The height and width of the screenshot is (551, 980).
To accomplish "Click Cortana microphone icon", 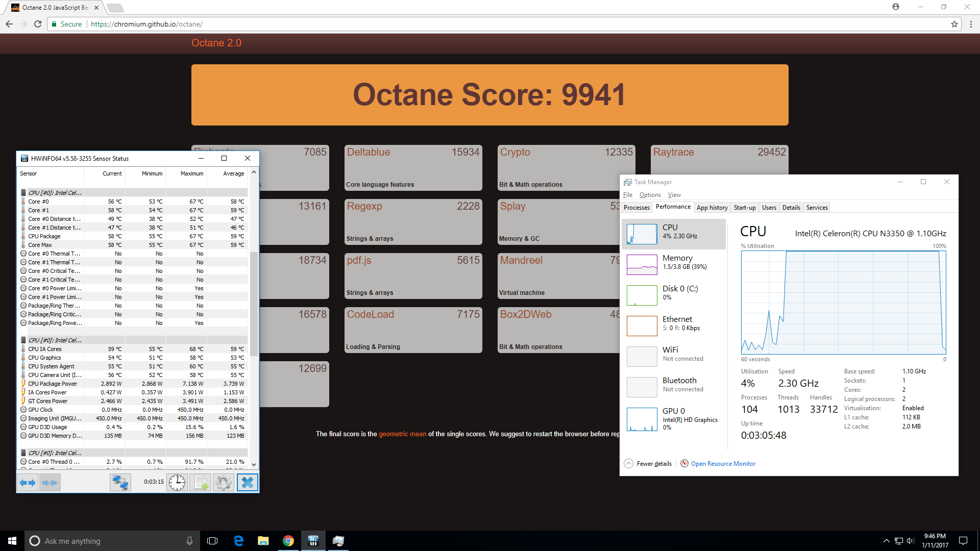I will [x=189, y=541].
